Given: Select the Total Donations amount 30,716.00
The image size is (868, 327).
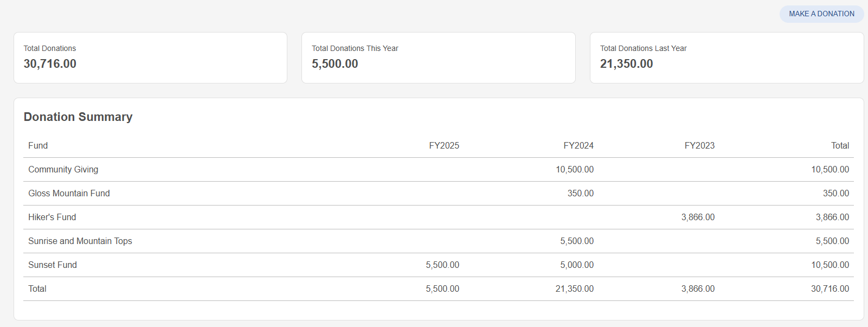Looking at the screenshot, I should pyautogui.click(x=50, y=64).
